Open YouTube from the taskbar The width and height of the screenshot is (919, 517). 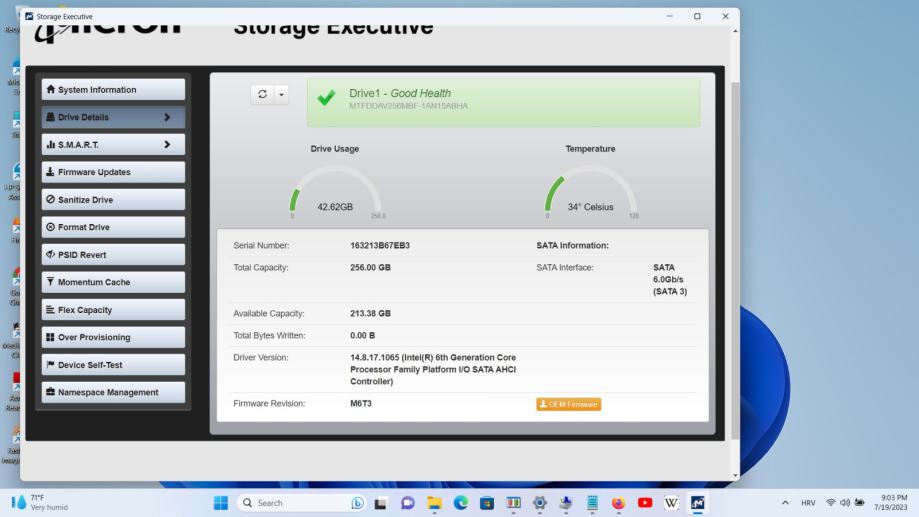[645, 503]
